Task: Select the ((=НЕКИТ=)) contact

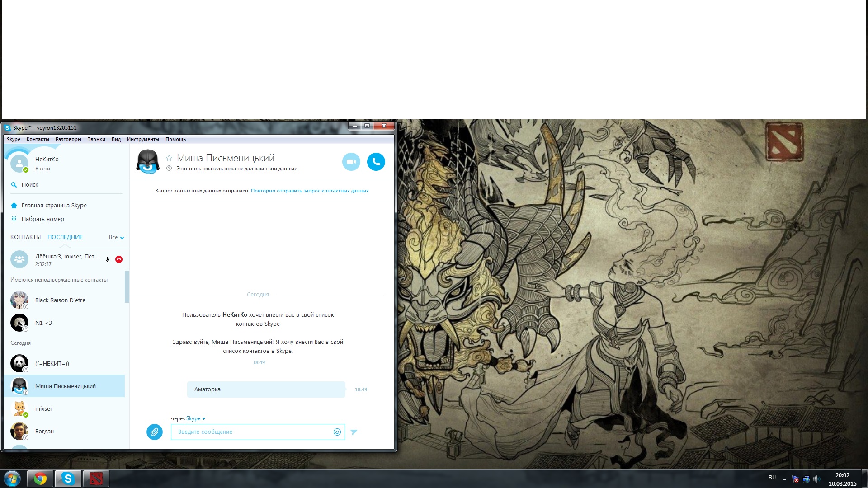Action: pos(64,363)
